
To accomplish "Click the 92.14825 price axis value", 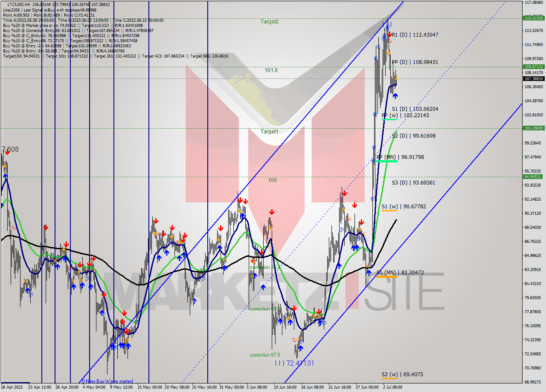I will [x=534, y=199].
